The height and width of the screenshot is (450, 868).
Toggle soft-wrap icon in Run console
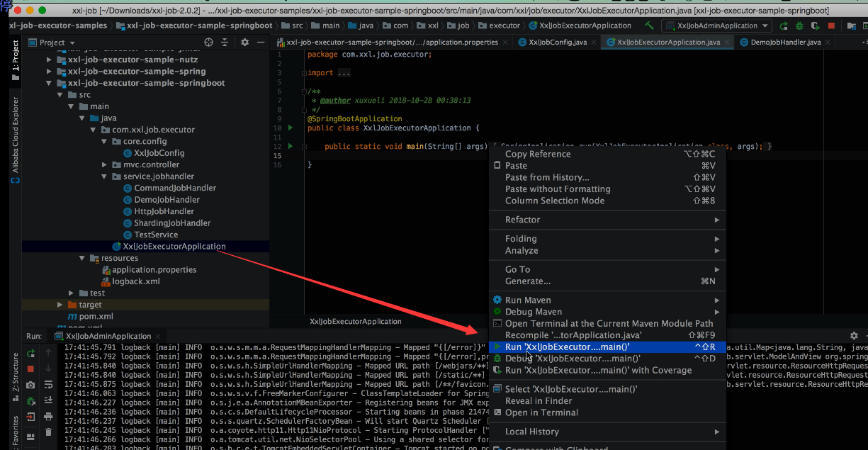(x=48, y=385)
